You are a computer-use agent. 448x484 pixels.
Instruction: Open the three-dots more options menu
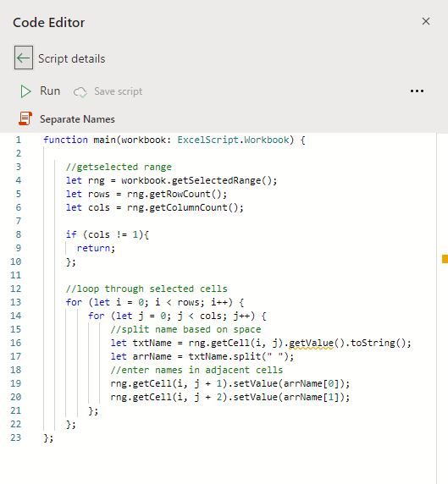pyautogui.click(x=417, y=91)
